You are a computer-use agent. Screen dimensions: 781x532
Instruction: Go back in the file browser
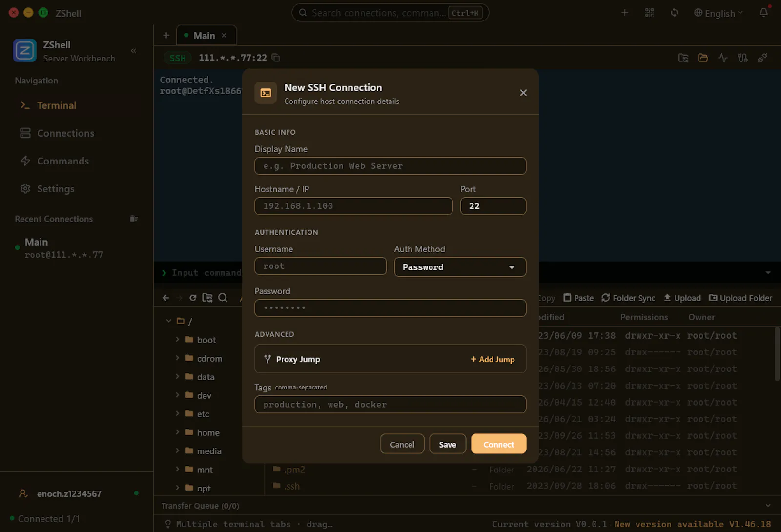(165, 298)
